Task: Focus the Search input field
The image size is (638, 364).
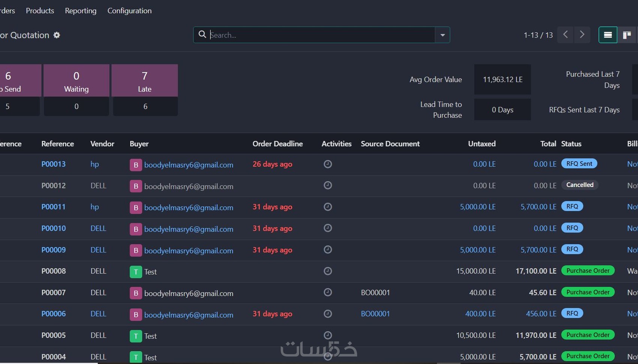Action: point(322,35)
